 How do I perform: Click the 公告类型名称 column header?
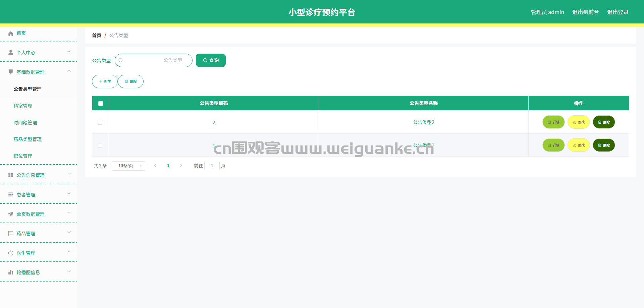[424, 103]
